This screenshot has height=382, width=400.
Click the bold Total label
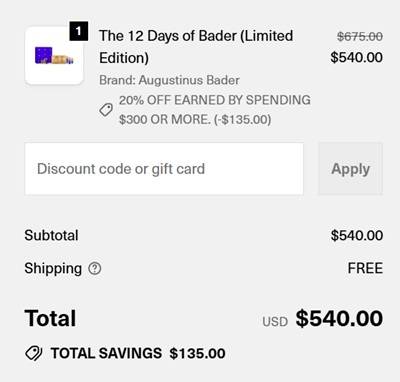point(50,318)
